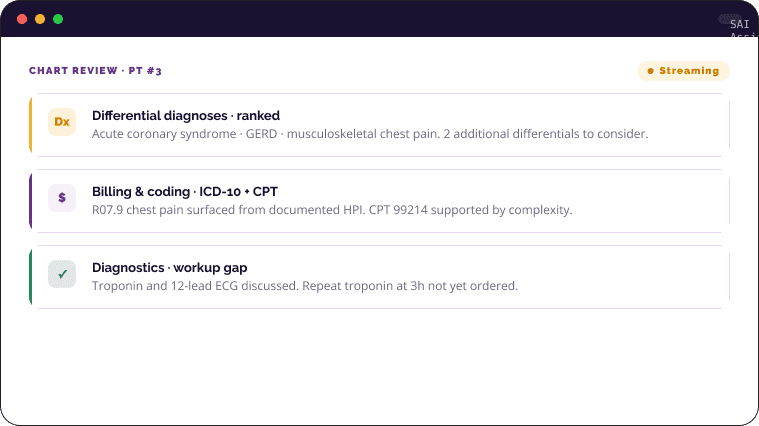Click the yellow minimize window button
The image size is (759, 426).
40,19
